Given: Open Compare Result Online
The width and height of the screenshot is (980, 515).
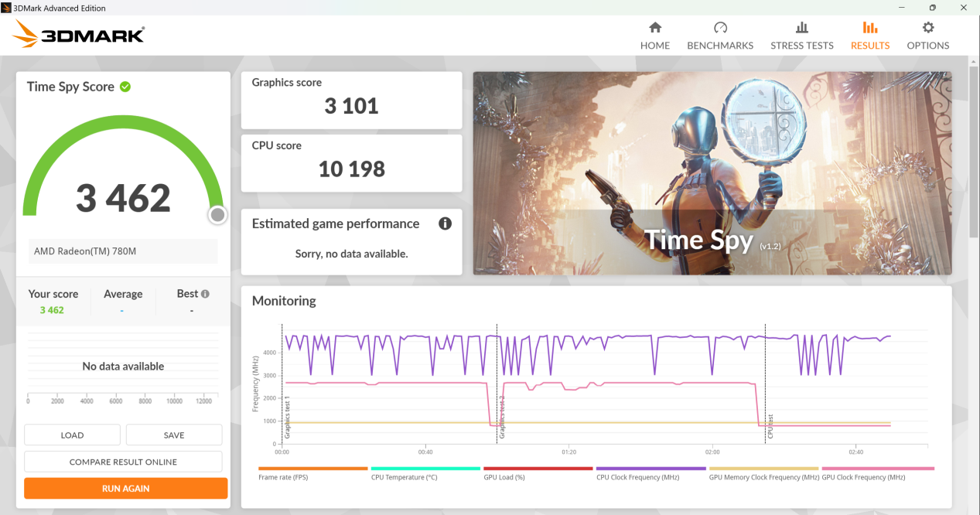Looking at the screenshot, I should pyautogui.click(x=123, y=462).
